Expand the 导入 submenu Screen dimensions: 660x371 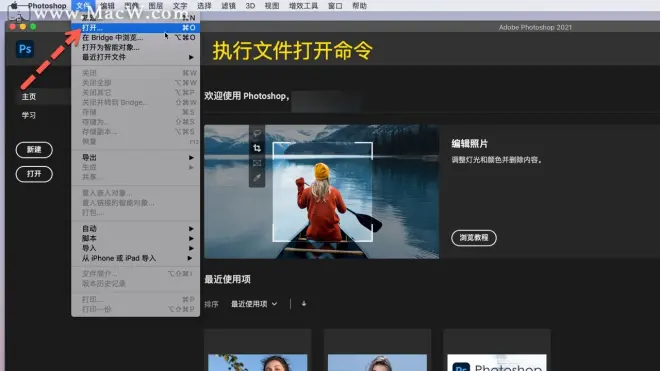(136, 248)
